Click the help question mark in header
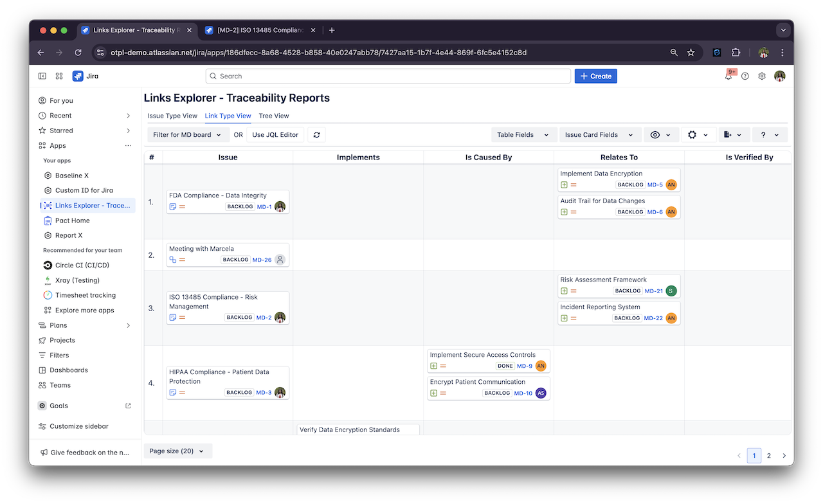Screen dimensions: 823x504 (x=745, y=76)
